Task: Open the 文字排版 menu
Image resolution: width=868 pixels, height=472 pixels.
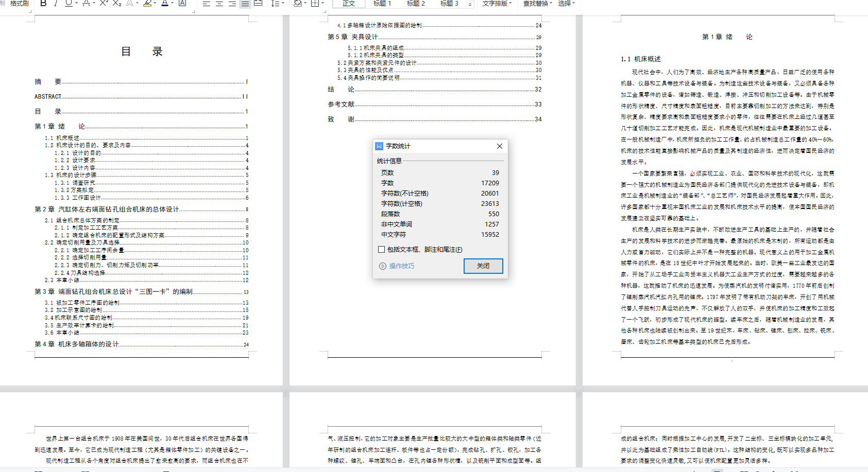Action: click(497, 3)
